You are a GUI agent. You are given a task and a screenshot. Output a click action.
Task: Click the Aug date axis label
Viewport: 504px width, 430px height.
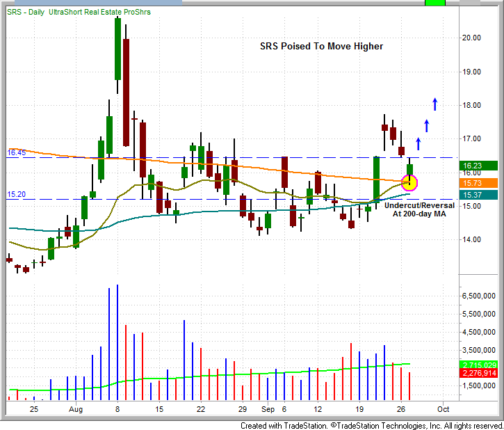coord(76,409)
